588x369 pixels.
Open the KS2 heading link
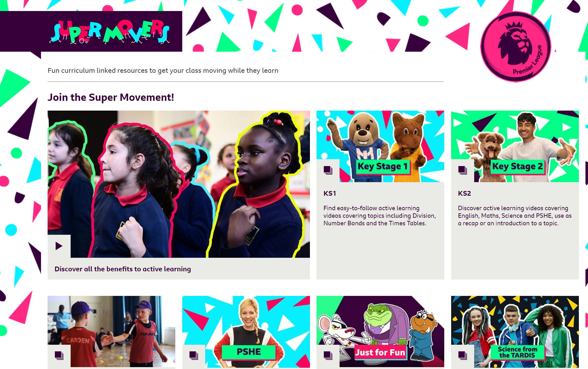pos(464,193)
